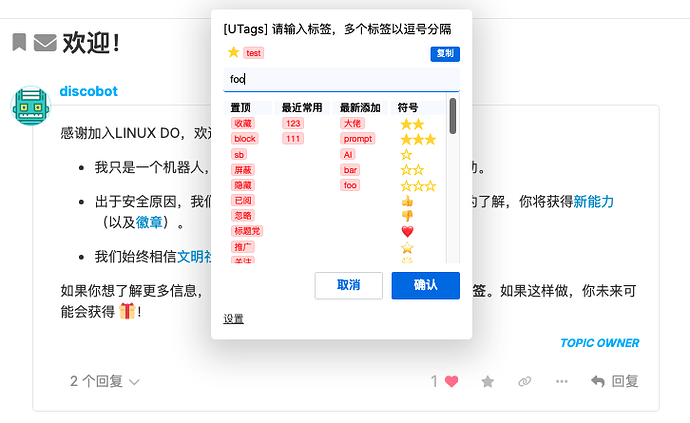Click the existing 'test' tag chip
Viewport: 690px width, 423px height.
coord(253,53)
